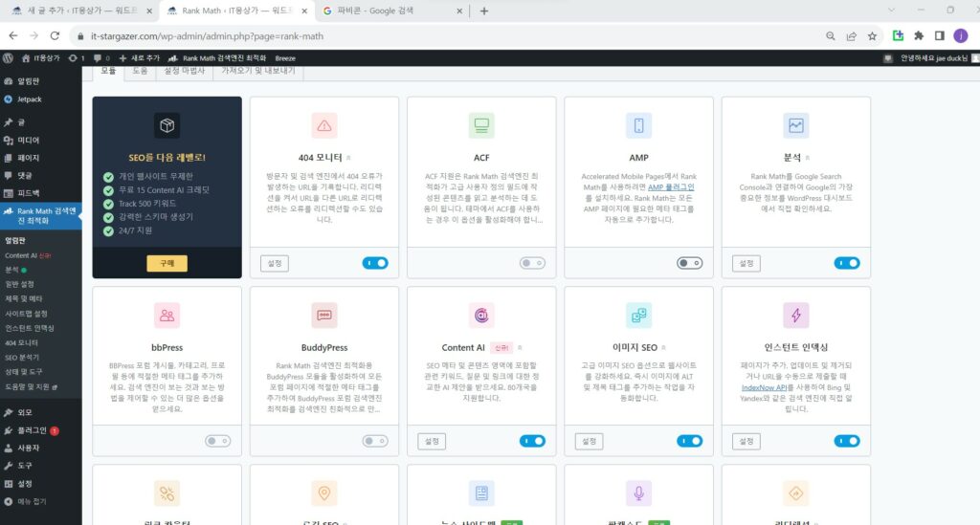Click the zoom magnifier icon in address bar
Screen dimensions: 980x525
830,36
